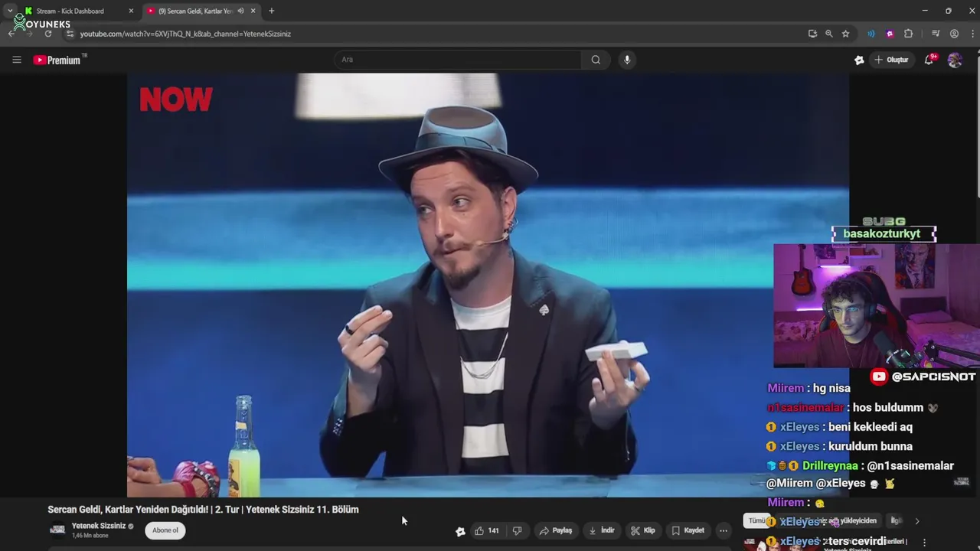The height and width of the screenshot is (551, 980).
Task: Click the sparkle icon beside the like button
Action: click(460, 531)
